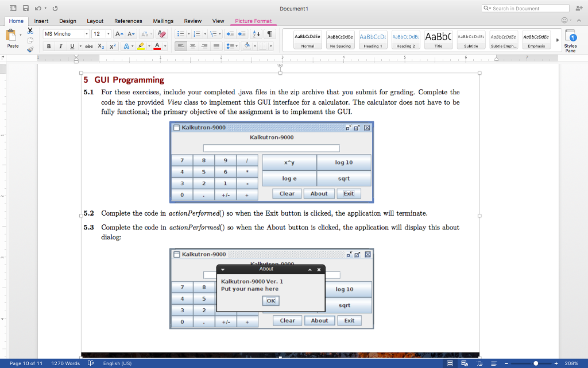Switch to the Review tab
The height and width of the screenshot is (368, 588).
pos(193,21)
